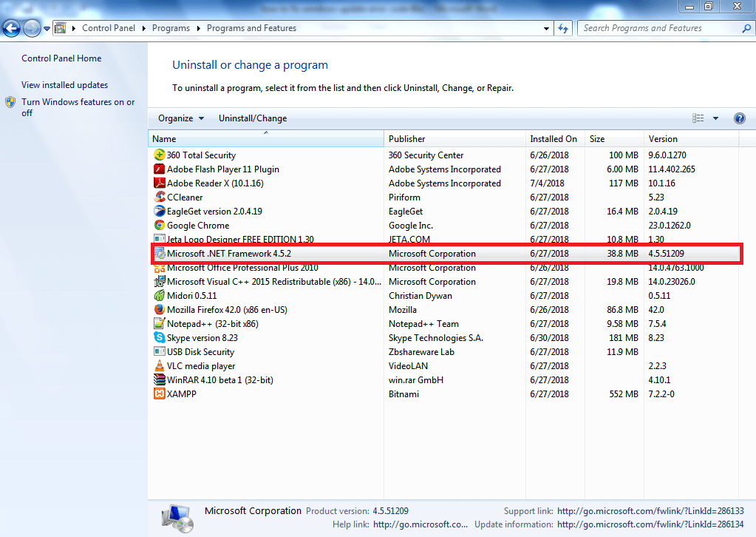
Task: Click the Microsoft Visual C++ 2015 Redistributable icon
Action: 159,281
